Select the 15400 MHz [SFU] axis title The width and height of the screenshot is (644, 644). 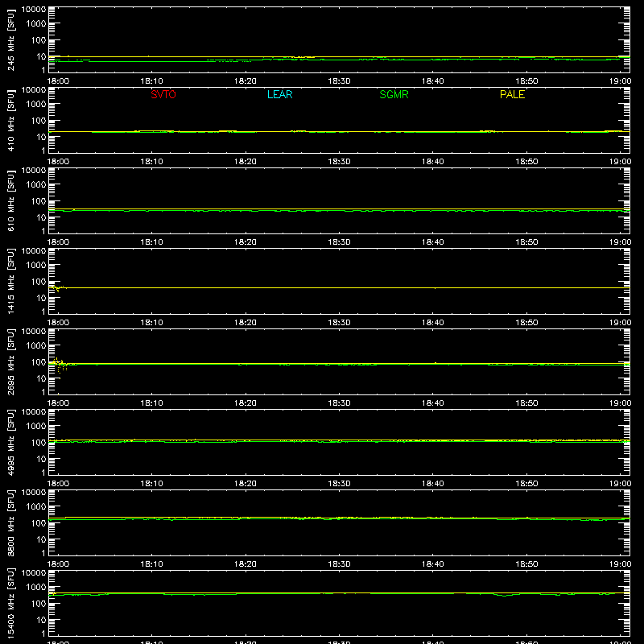tap(10, 603)
